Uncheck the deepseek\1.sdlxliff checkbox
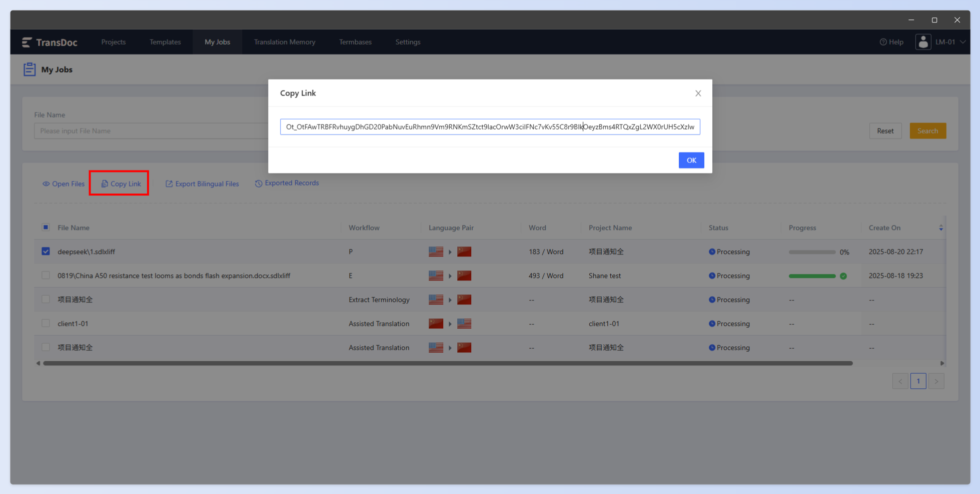The image size is (980, 494). pyautogui.click(x=46, y=251)
